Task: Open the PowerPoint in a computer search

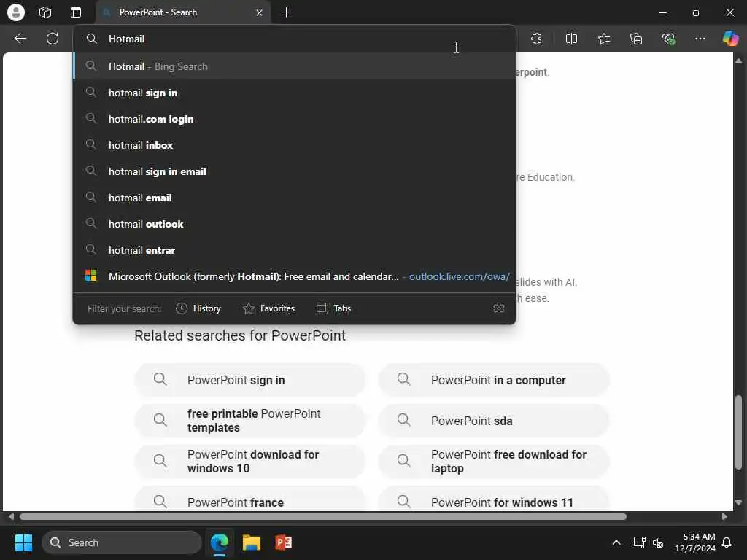Action: coord(494,380)
